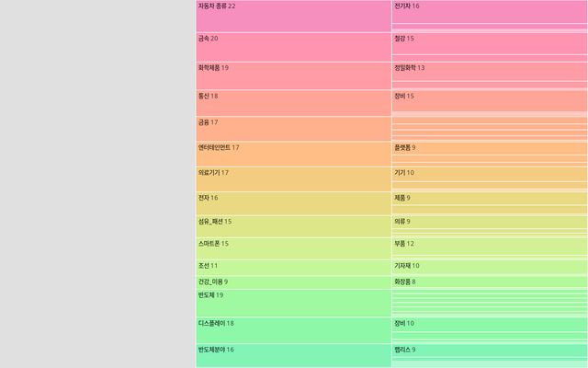588x368 pixels.
Task: Open the 디스플레이 18 block
Action: (294, 330)
